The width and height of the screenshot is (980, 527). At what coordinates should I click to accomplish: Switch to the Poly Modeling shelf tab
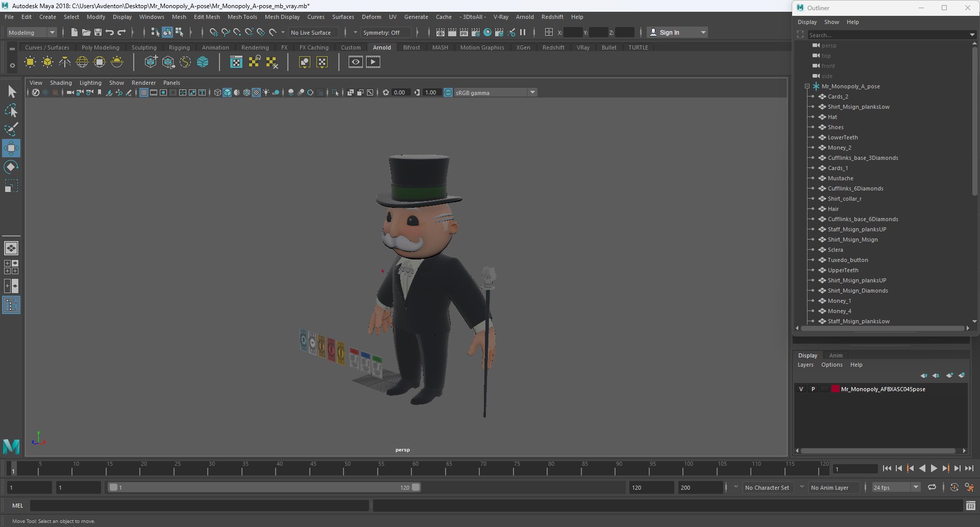click(100, 47)
